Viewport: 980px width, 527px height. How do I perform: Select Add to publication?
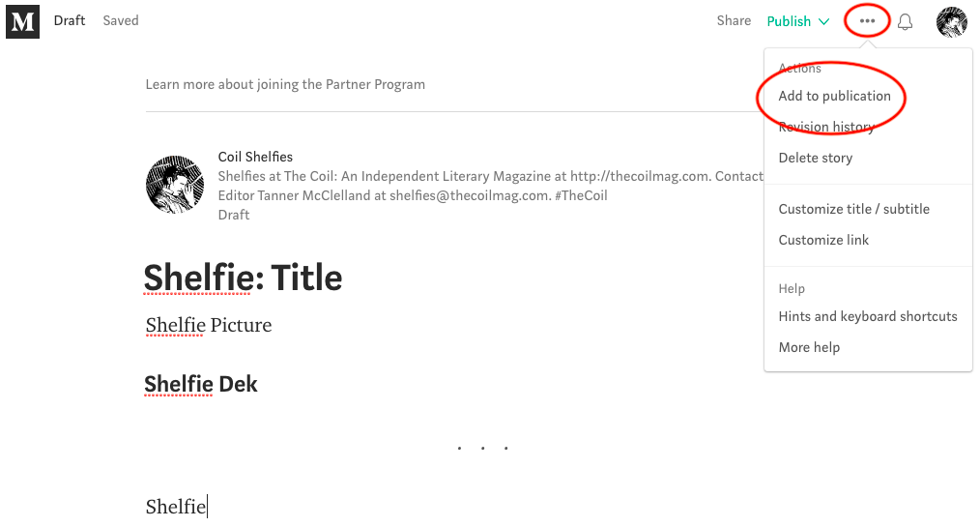coord(834,96)
